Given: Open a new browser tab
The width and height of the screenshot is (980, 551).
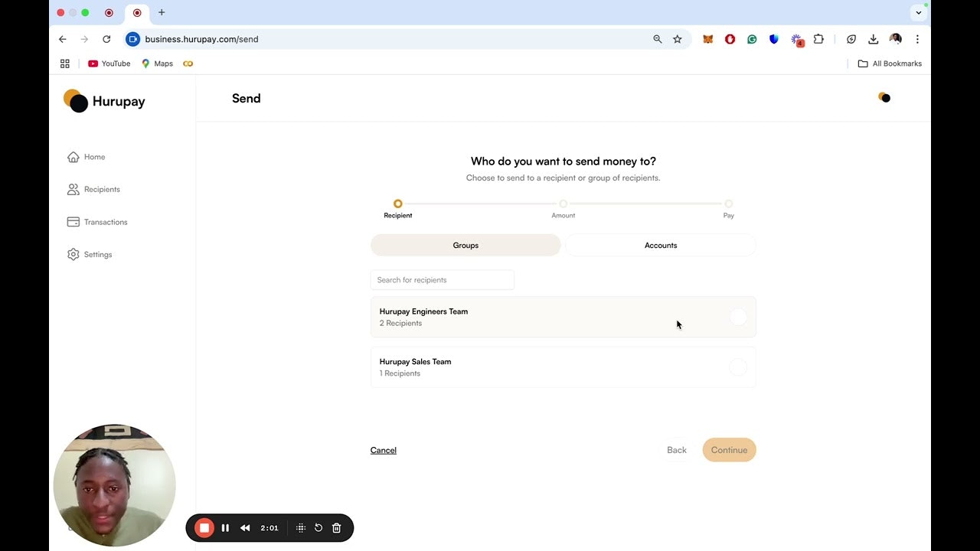Looking at the screenshot, I should coord(162,12).
